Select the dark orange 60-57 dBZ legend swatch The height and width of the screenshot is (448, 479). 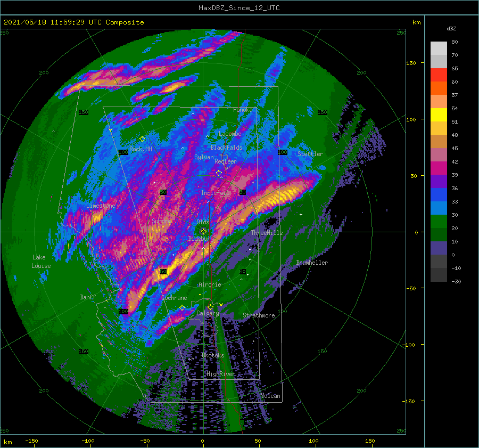439,88
